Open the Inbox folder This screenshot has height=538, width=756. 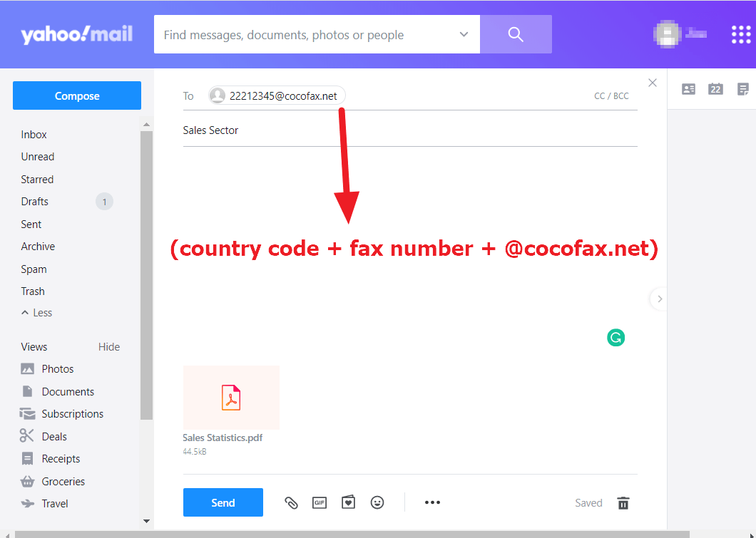pyautogui.click(x=34, y=135)
